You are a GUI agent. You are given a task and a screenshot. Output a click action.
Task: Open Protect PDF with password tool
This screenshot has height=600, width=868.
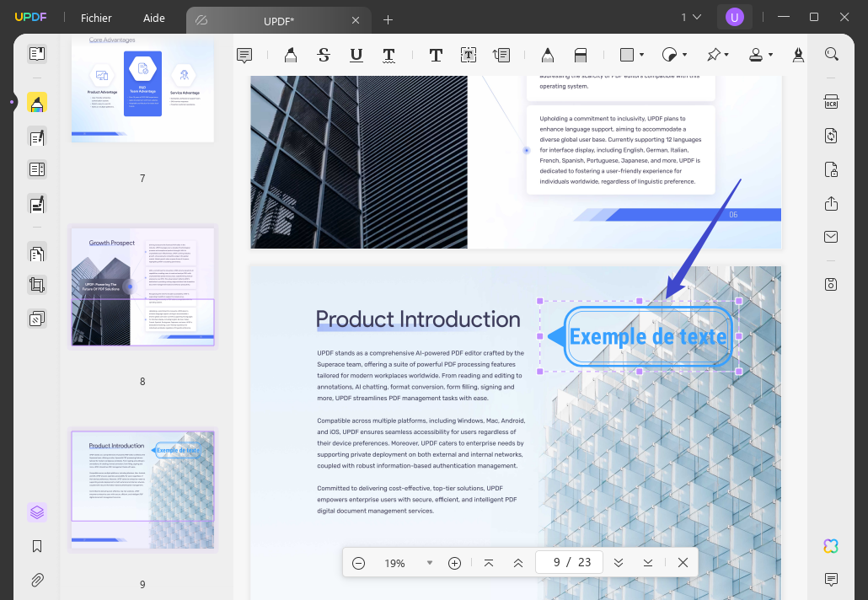tap(831, 169)
